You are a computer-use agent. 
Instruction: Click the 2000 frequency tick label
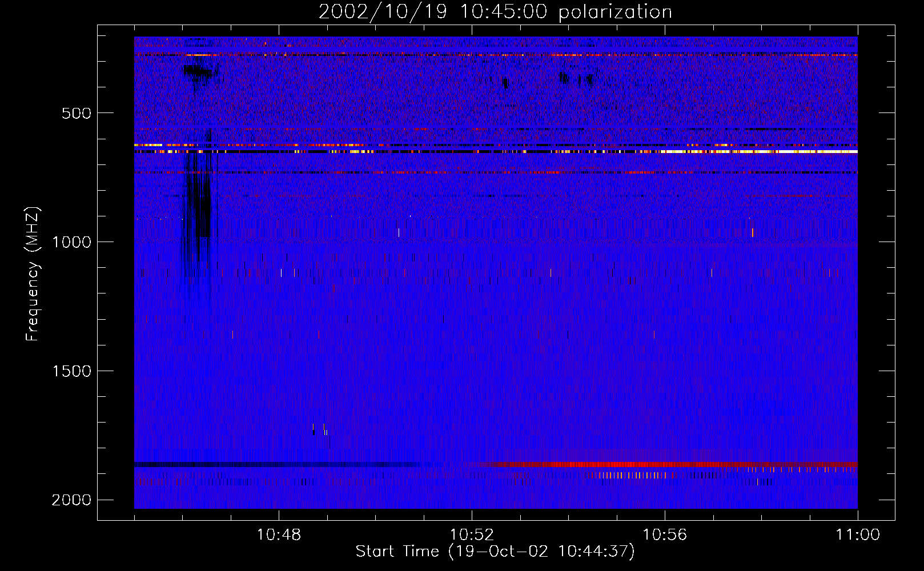(71, 500)
